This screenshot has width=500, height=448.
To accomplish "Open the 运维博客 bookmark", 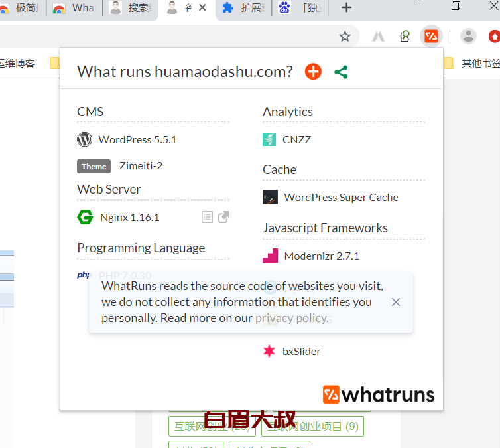I will coord(17,63).
